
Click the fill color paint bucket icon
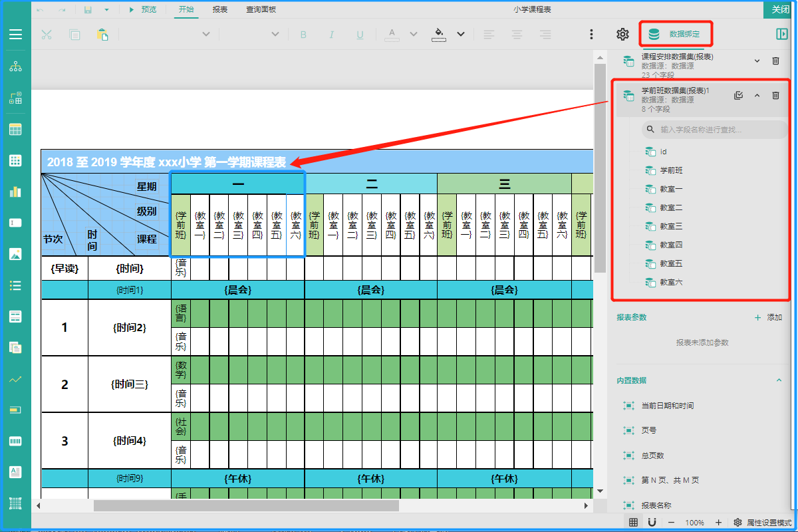pyautogui.click(x=438, y=35)
